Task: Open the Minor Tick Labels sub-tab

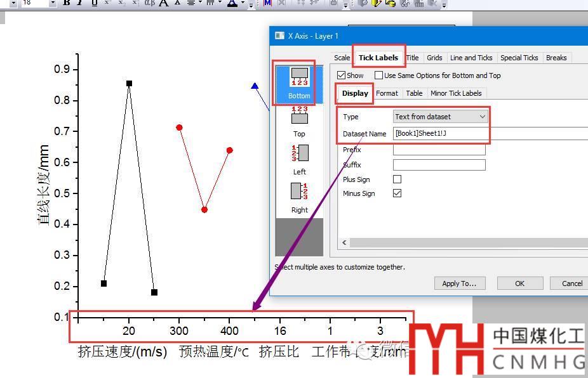Action: click(x=456, y=93)
